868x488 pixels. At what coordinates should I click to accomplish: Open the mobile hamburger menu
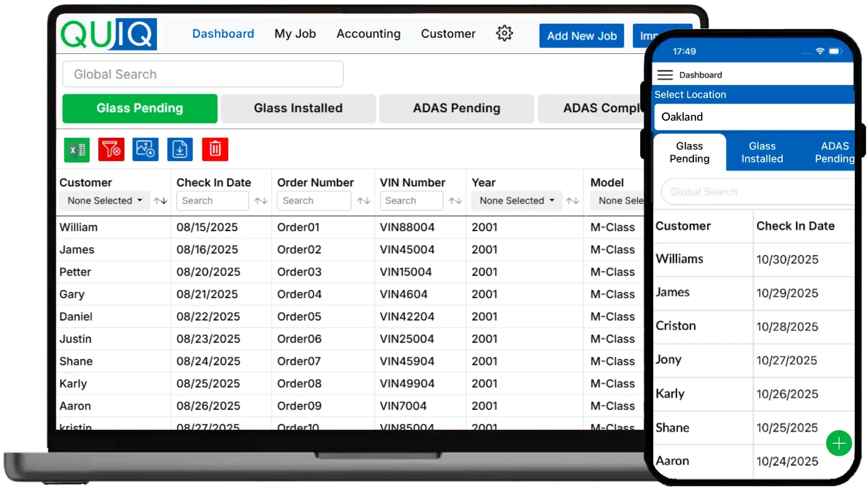[x=665, y=75]
